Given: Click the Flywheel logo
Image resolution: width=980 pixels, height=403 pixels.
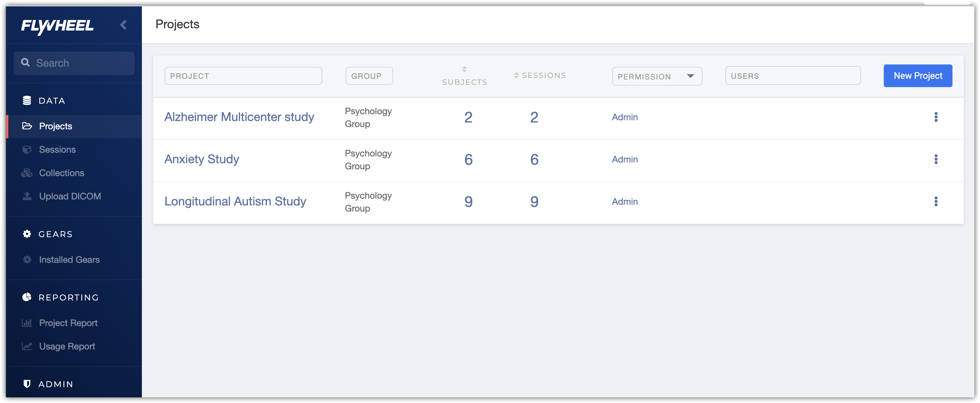Looking at the screenshot, I should [x=57, y=26].
